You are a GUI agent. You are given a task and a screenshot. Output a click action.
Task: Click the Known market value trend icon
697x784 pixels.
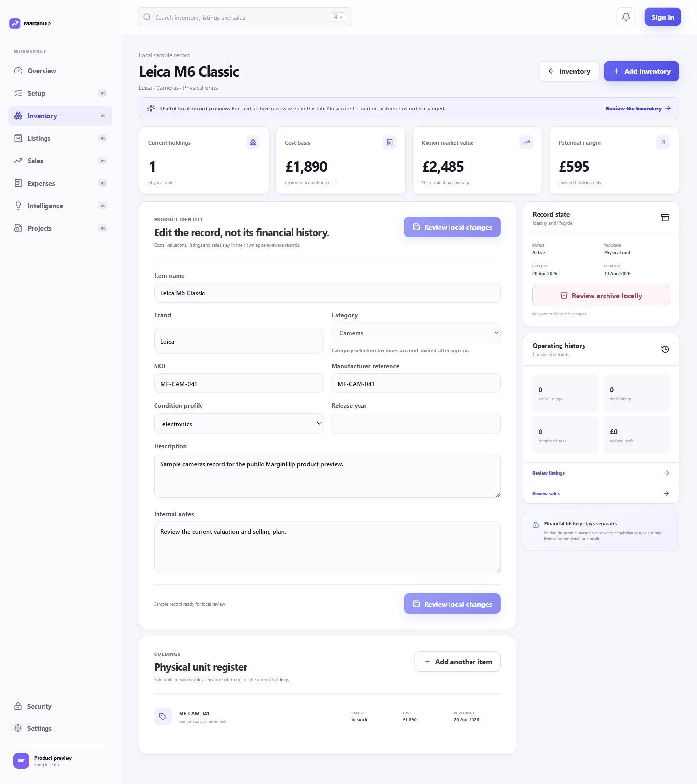(526, 142)
